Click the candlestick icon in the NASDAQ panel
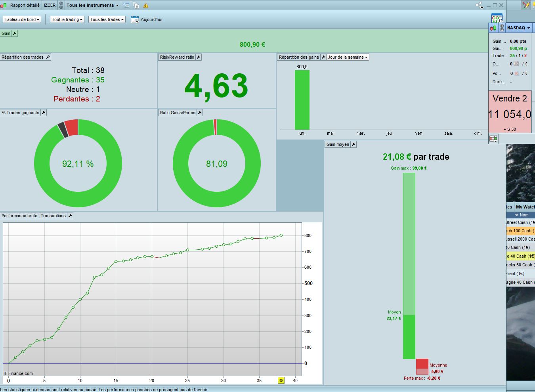Image resolution: width=535 pixels, height=392 pixels. click(x=493, y=28)
